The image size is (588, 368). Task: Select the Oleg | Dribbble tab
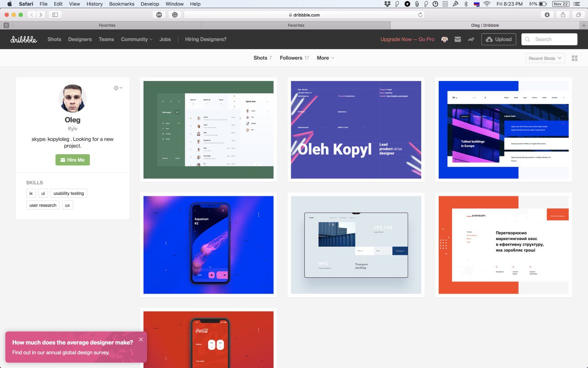(485, 25)
